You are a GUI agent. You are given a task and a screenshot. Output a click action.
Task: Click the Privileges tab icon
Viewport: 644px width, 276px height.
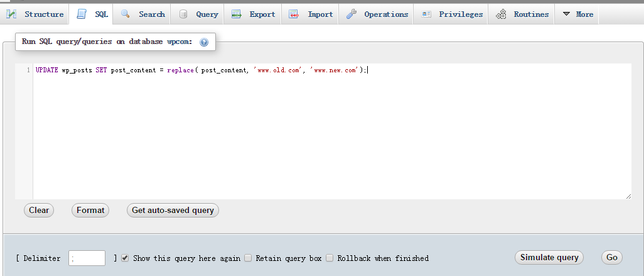pos(426,14)
